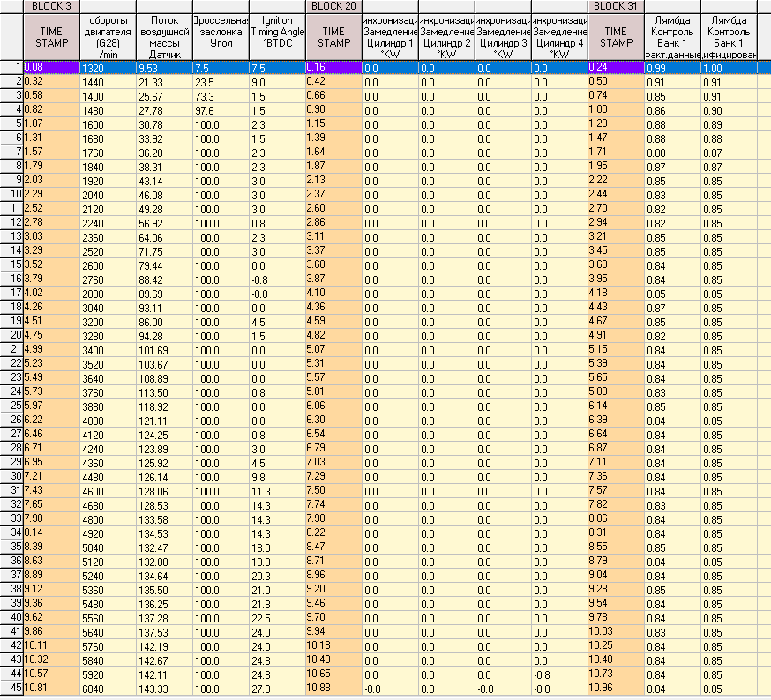Screen dimensions: 771x700
Task: Select the 10.96 timestamp cell
Action: (x=615, y=688)
